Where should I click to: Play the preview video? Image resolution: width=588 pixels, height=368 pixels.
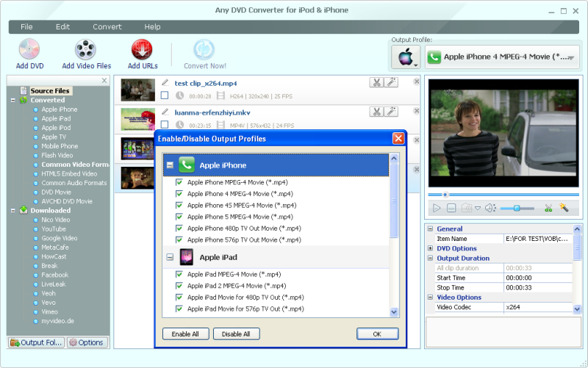pos(437,208)
